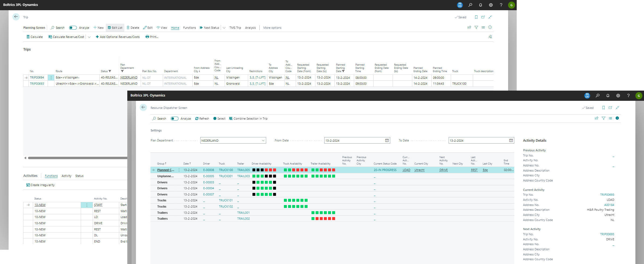Image resolution: width=644 pixels, height=264 pixels.
Task: Go back from Resource Dispatcher Screen
Action: [x=143, y=107]
